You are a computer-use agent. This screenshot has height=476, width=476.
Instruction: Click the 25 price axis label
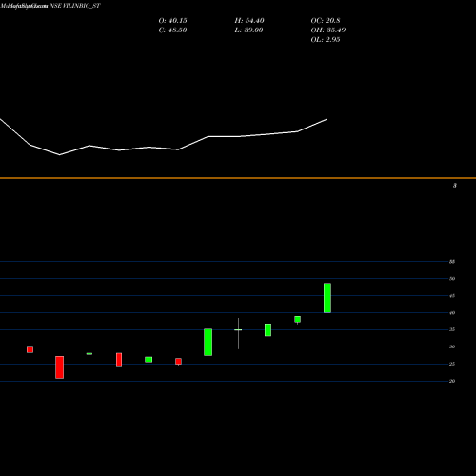pos(452,364)
